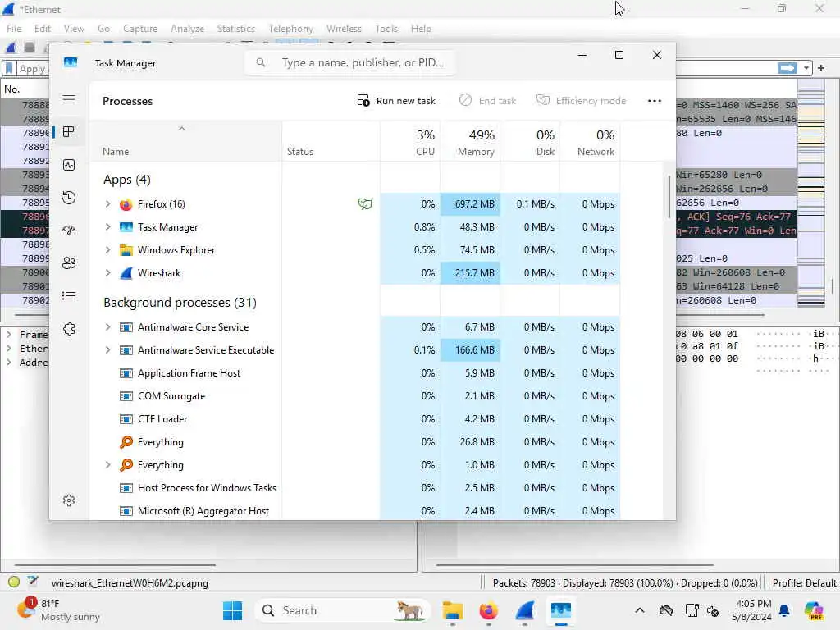Expand Wireshark process group
The height and width of the screenshot is (630, 840).
[107, 273]
